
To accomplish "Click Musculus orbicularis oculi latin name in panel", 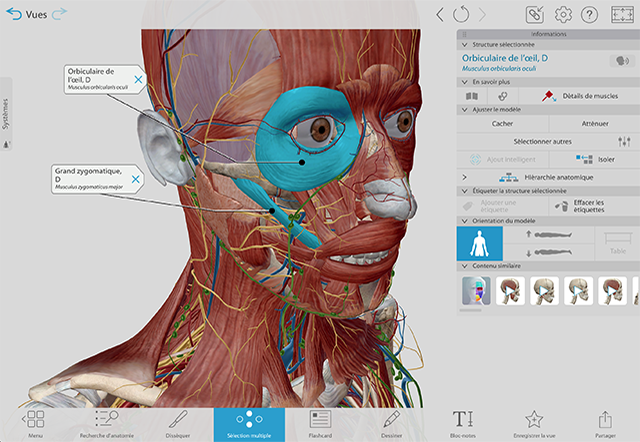I will click(499, 69).
